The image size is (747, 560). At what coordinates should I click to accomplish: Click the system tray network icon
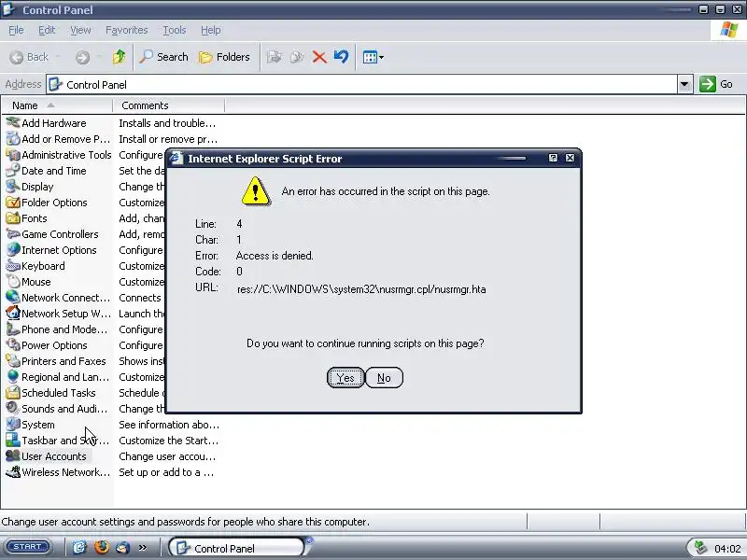click(x=700, y=548)
